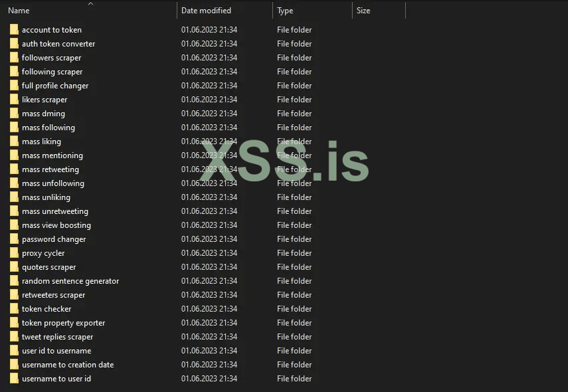Image resolution: width=568 pixels, height=392 pixels.
Task: Click the token checker folder icon
Action: click(x=14, y=309)
